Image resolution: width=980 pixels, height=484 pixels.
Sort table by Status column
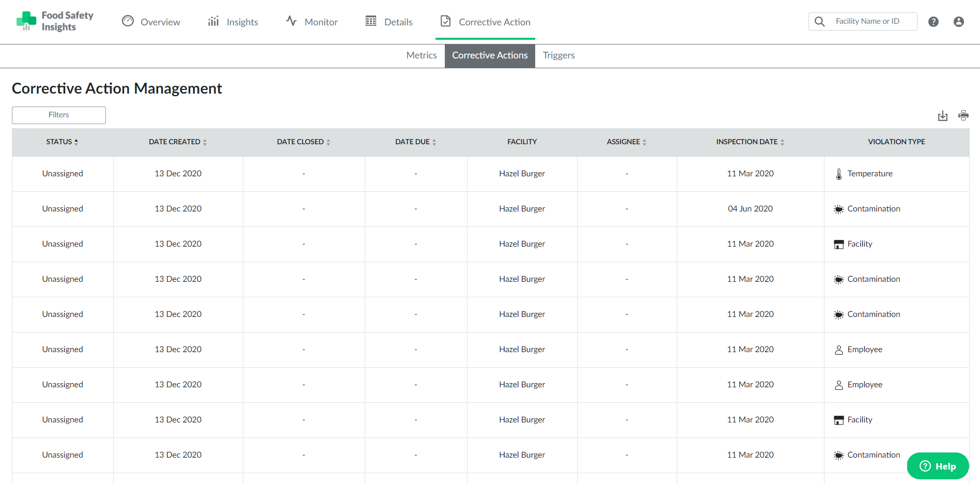[62, 142]
